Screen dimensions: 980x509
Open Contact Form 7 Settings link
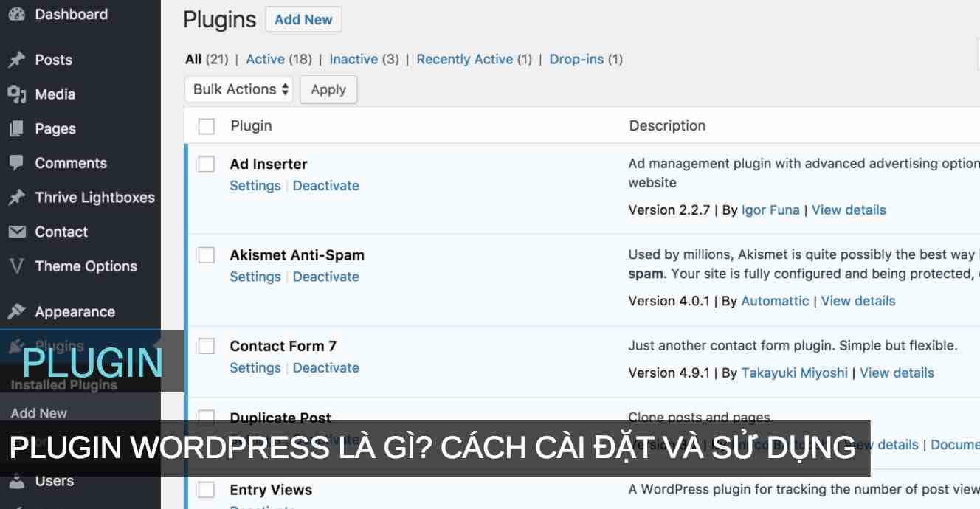255,367
